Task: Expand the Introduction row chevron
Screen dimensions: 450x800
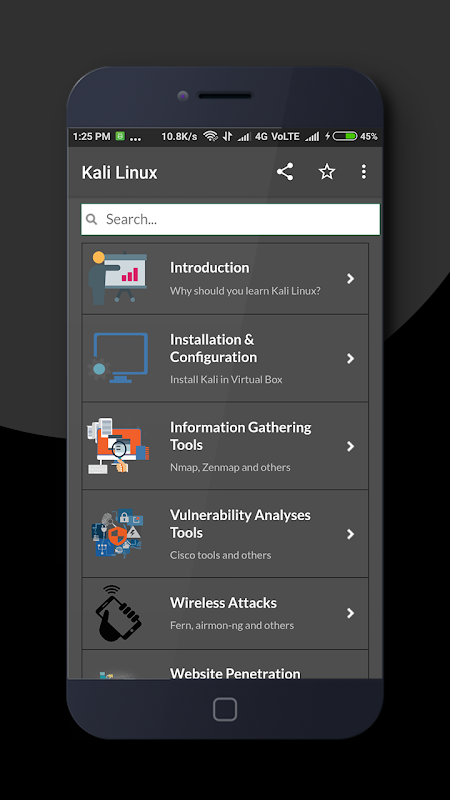Action: tap(351, 278)
